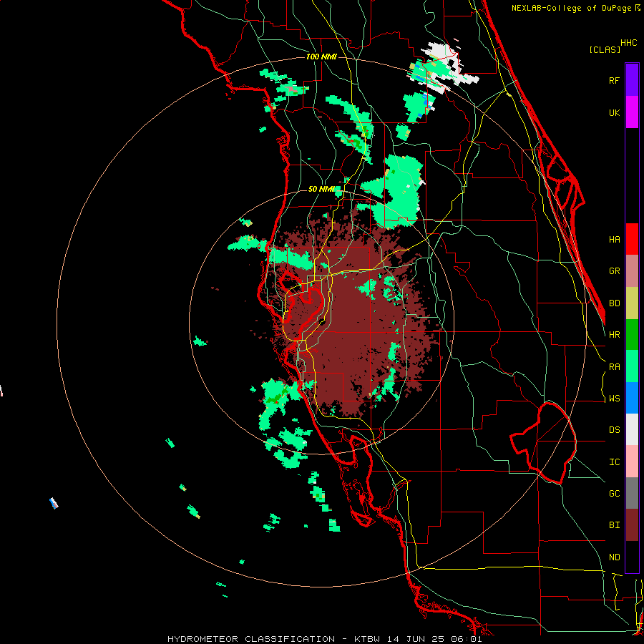Click the 'HA' legend label

click(614, 240)
